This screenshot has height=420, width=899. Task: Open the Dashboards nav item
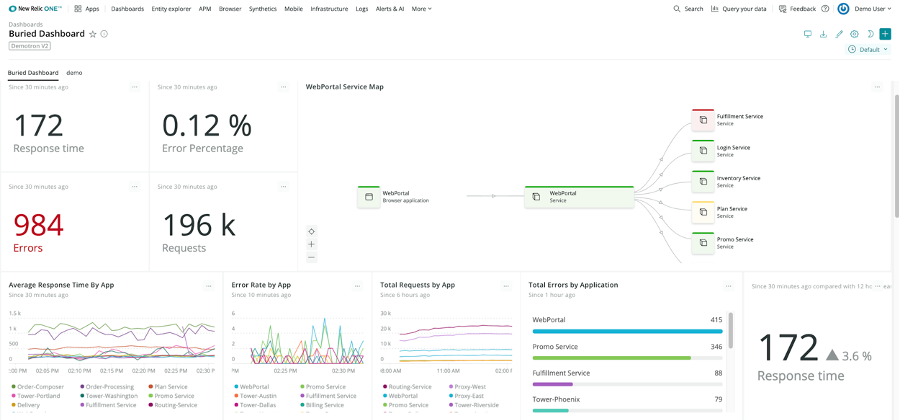(x=127, y=9)
